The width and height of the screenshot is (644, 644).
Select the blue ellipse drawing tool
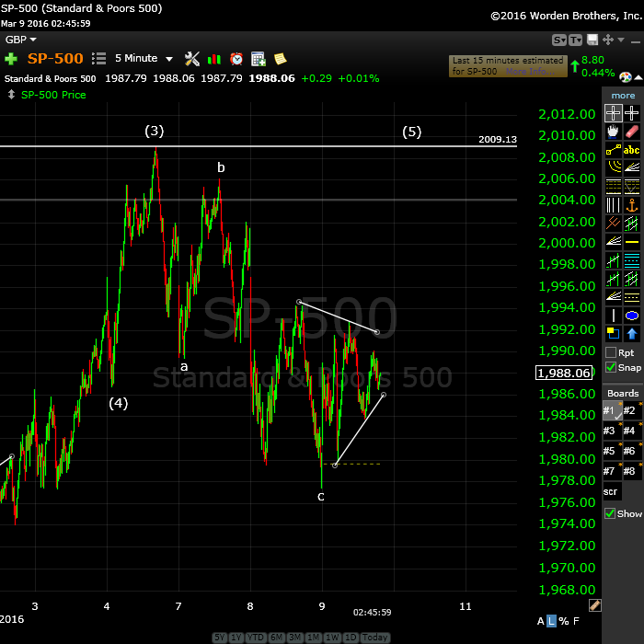[x=632, y=316]
